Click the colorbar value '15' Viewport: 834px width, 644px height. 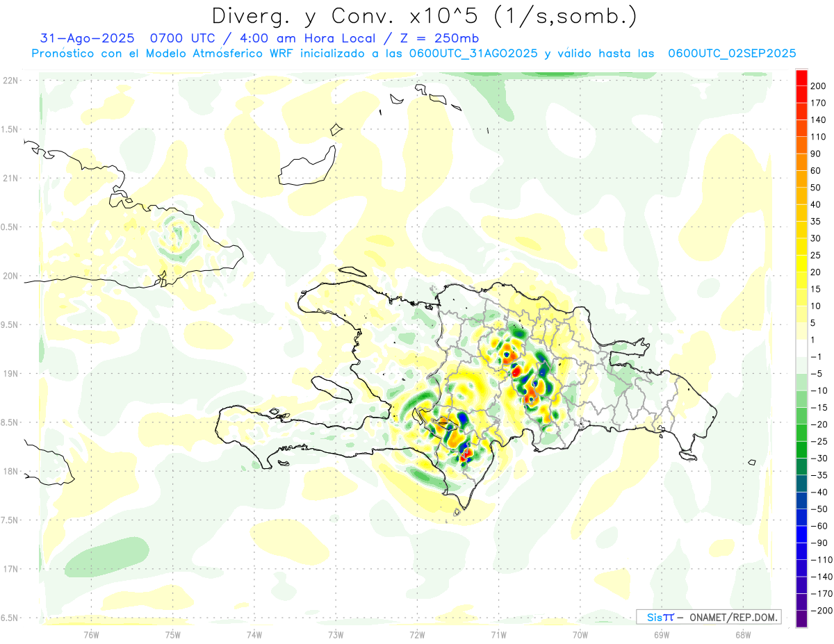(x=816, y=289)
